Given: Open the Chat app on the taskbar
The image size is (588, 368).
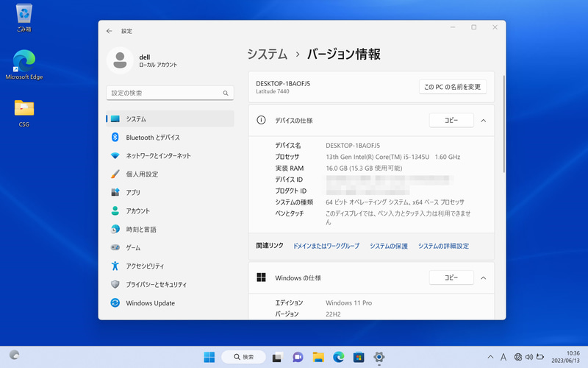Looking at the screenshot, I should click(298, 357).
